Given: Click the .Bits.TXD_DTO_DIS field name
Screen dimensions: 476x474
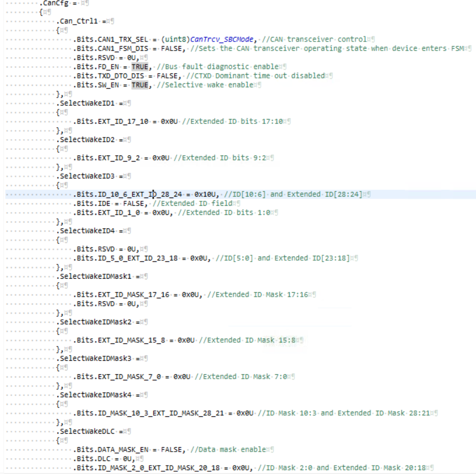Looking at the screenshot, I should tap(108, 76).
